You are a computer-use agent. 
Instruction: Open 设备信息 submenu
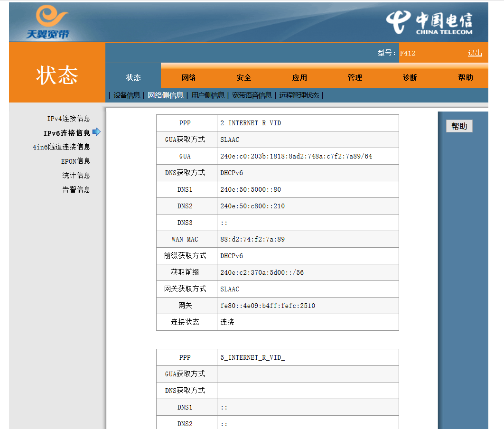click(x=127, y=95)
